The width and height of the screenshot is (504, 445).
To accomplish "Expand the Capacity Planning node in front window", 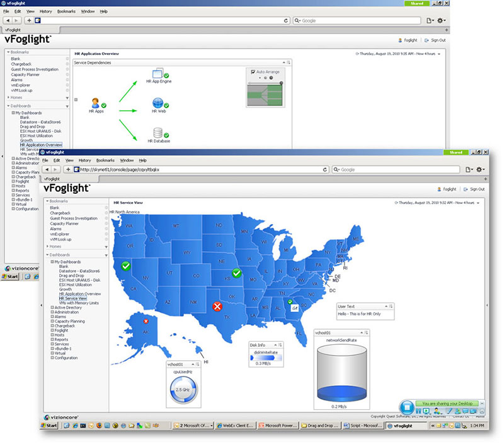I will (x=52, y=321).
